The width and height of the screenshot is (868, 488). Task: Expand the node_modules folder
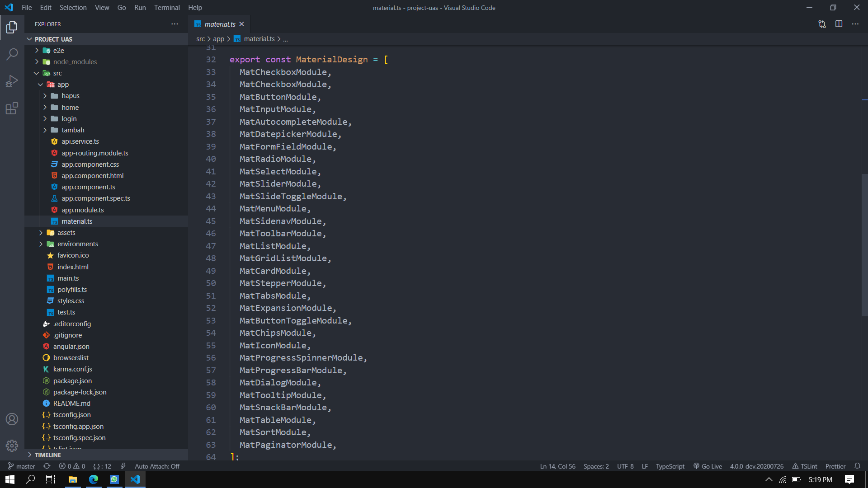(x=37, y=61)
